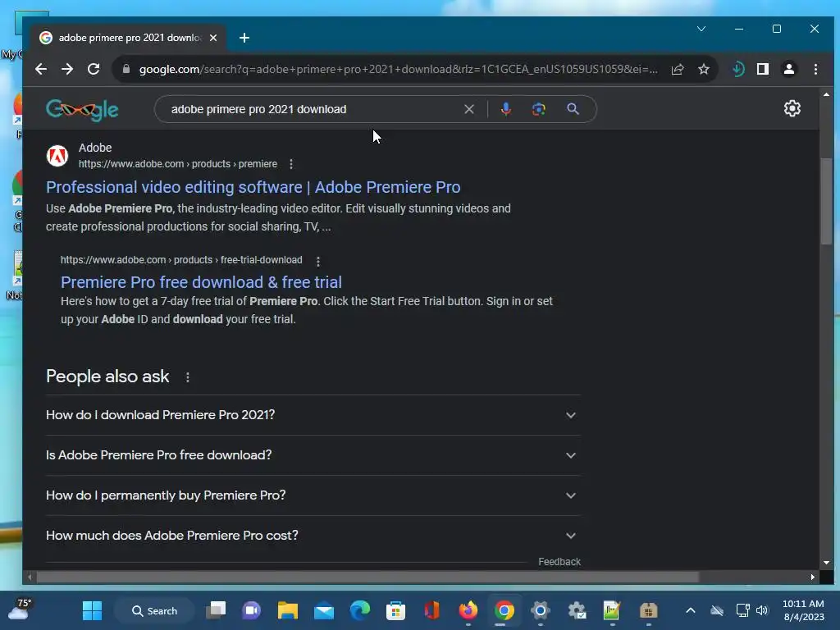Open File Explorer from the taskbar
The image size is (840, 630).
click(288, 610)
